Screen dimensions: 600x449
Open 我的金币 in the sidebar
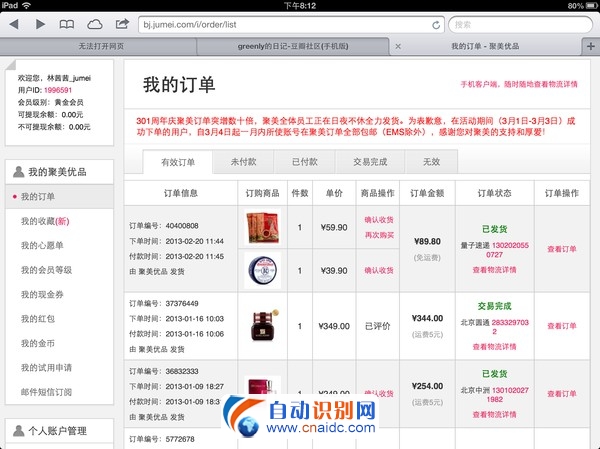38,343
